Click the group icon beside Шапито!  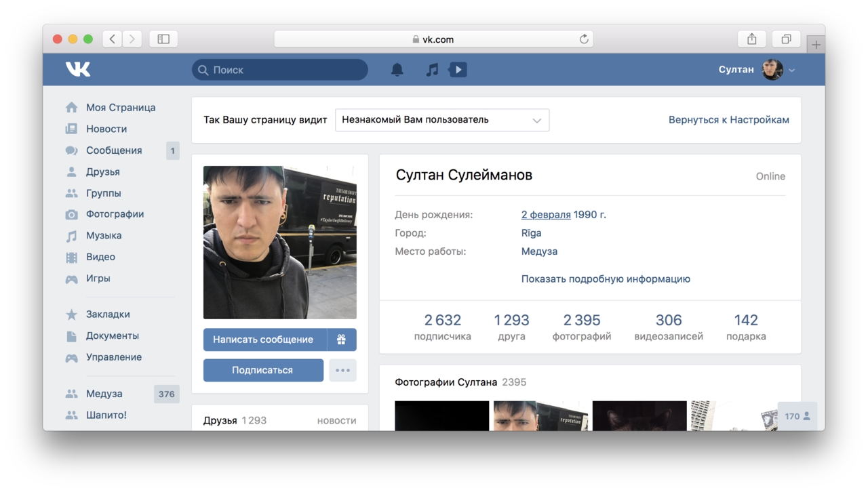pyautogui.click(x=71, y=415)
